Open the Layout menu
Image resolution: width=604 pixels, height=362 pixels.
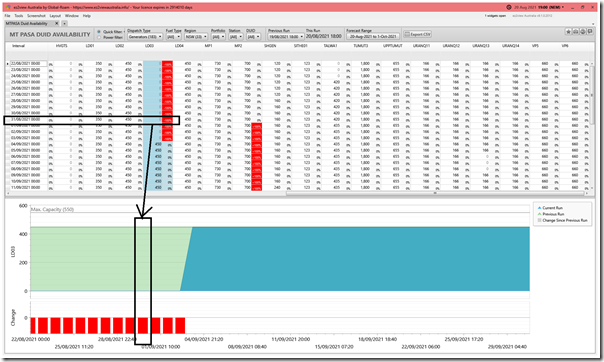(x=55, y=16)
